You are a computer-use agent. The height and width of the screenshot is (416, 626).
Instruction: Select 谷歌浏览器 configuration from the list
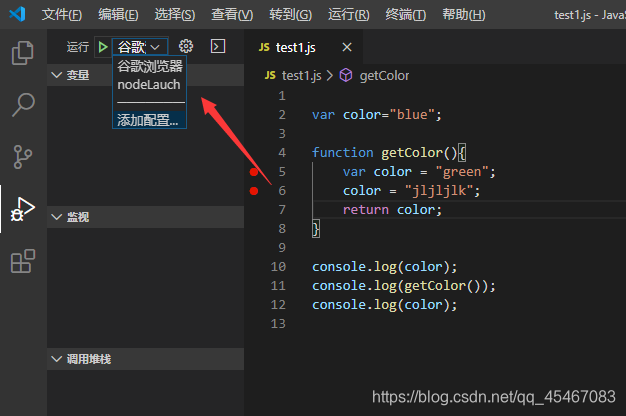click(x=150, y=66)
